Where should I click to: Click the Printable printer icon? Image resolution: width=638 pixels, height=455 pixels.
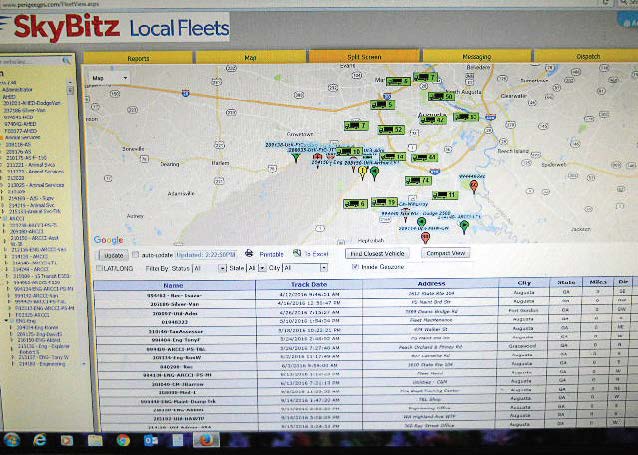tap(249, 254)
